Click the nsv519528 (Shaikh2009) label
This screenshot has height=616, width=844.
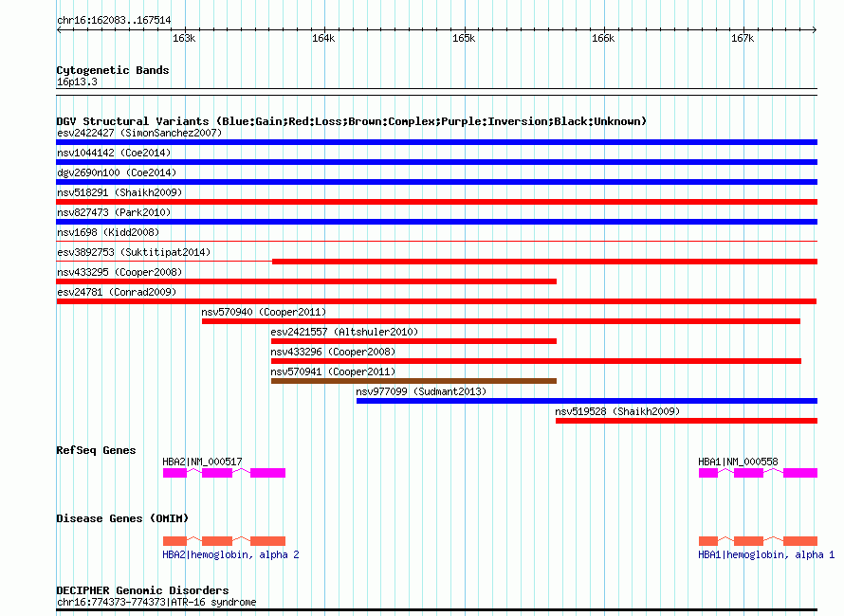[x=617, y=411]
